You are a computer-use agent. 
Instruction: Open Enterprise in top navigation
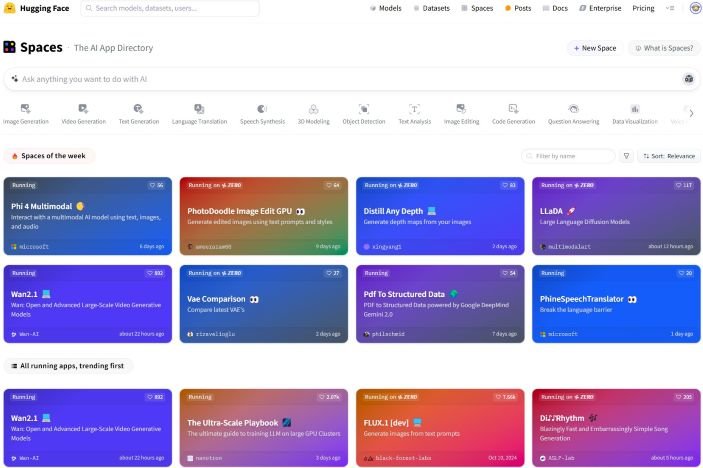(x=600, y=8)
